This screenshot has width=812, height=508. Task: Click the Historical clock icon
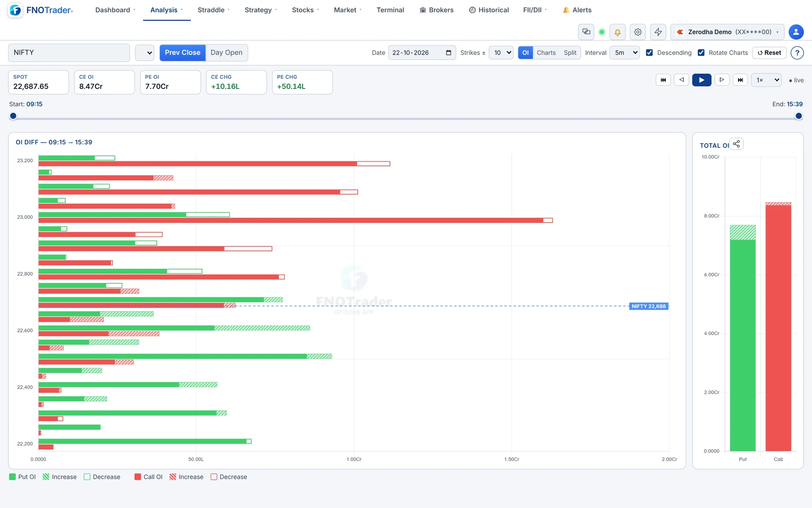(472, 10)
